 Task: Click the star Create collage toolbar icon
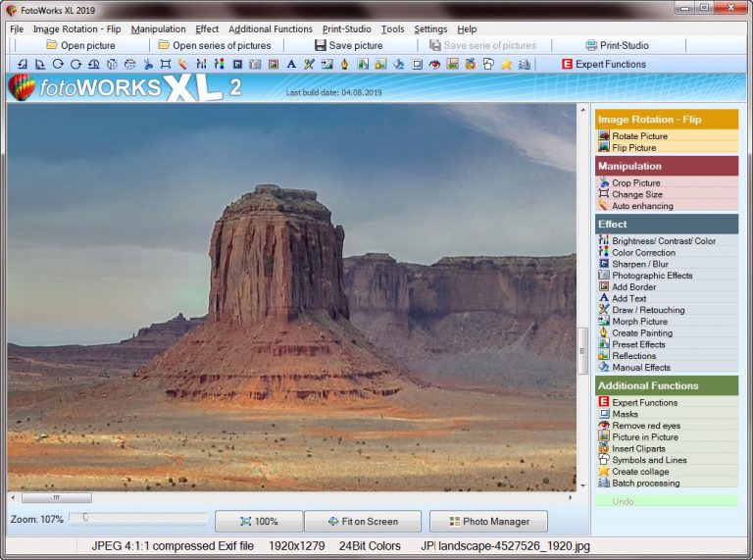click(507, 64)
